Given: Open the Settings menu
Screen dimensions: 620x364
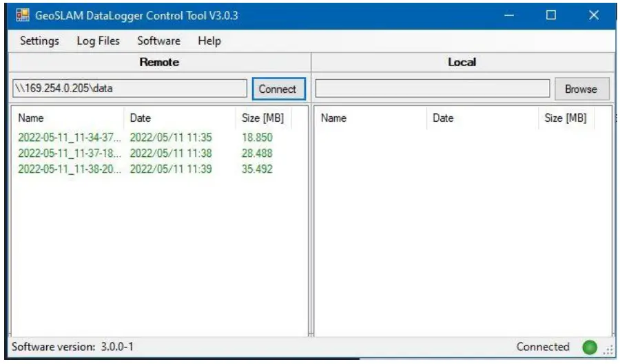Looking at the screenshot, I should click(39, 41).
